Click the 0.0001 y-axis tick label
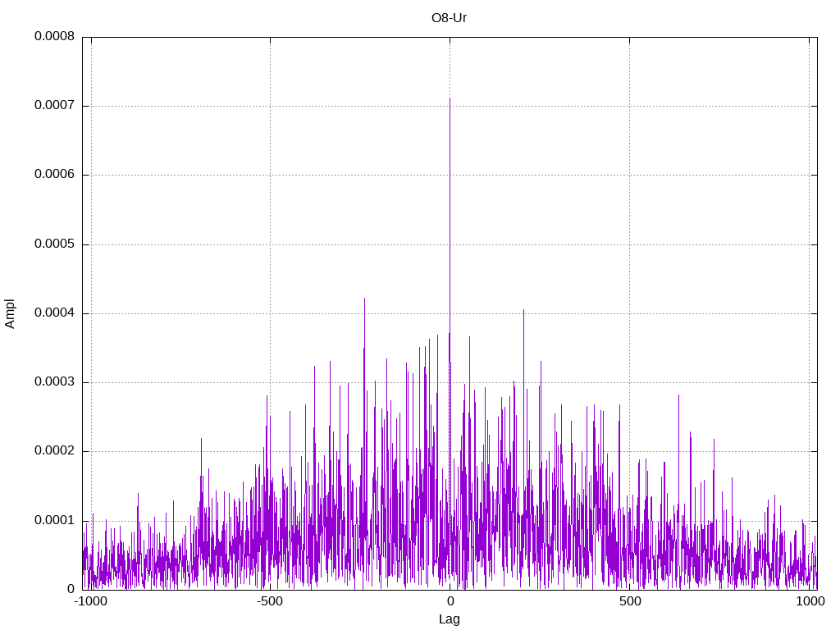840x630 pixels. click(55, 521)
